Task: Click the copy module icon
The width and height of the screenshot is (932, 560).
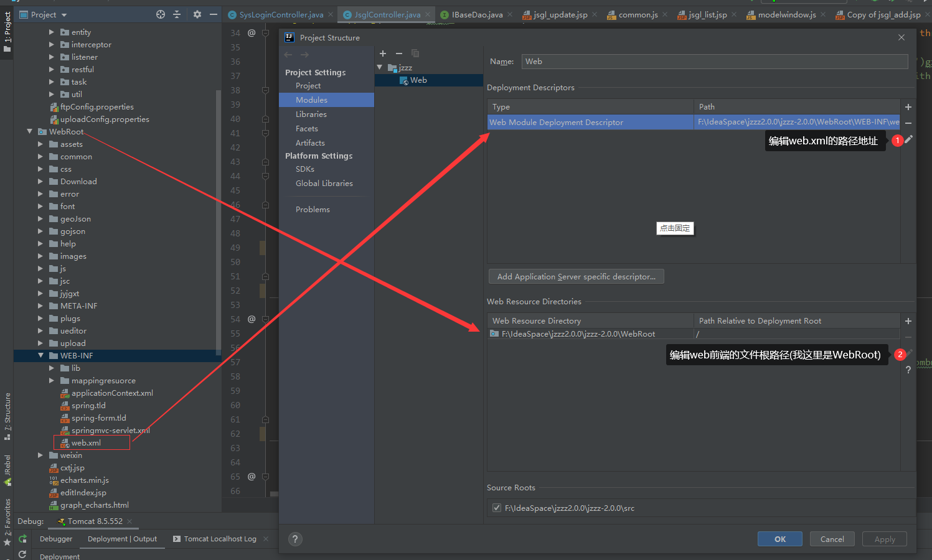Action: coord(415,54)
